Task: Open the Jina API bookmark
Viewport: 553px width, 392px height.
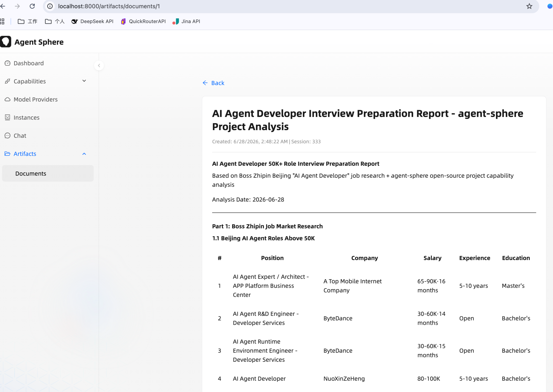Action: [x=186, y=21]
